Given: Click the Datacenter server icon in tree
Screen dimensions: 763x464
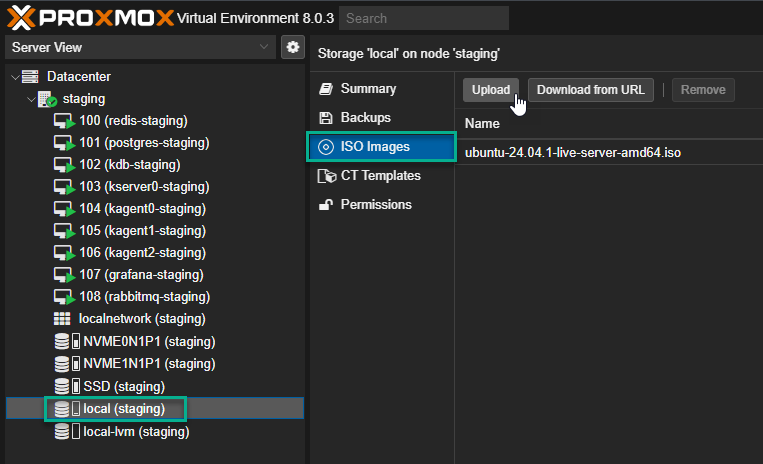Looking at the screenshot, I should [x=31, y=77].
